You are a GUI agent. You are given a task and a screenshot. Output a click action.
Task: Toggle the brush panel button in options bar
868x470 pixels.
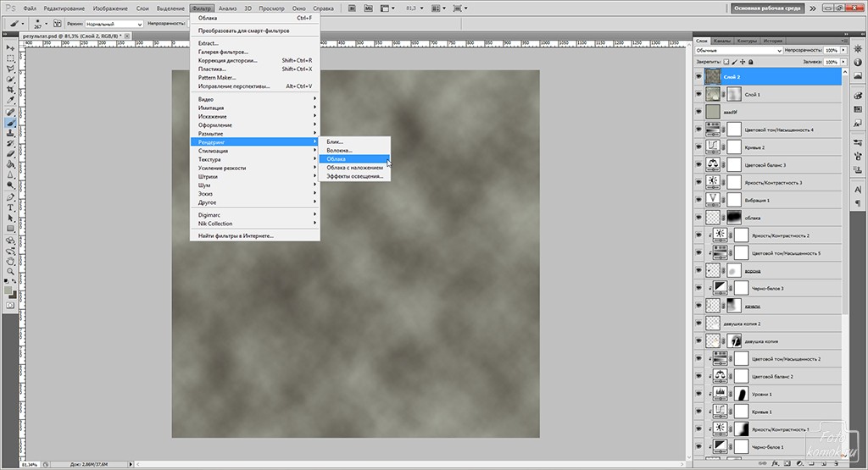click(x=58, y=24)
